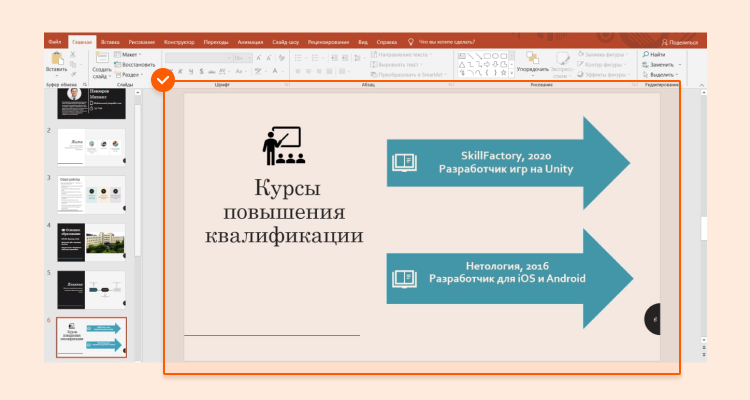Click the Поделиться share button
The width and height of the screenshot is (750, 400).
(680, 42)
